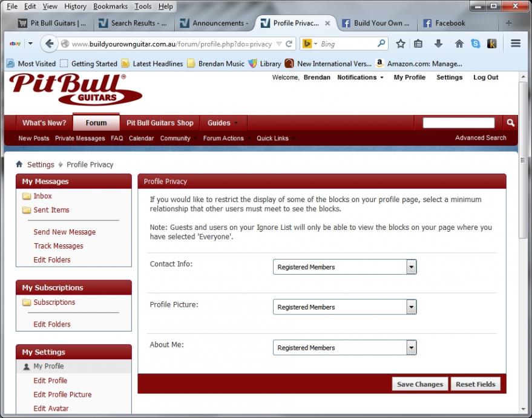Click the Skype toolbar icon
Viewport: 532px width, 418px height.
point(475,44)
